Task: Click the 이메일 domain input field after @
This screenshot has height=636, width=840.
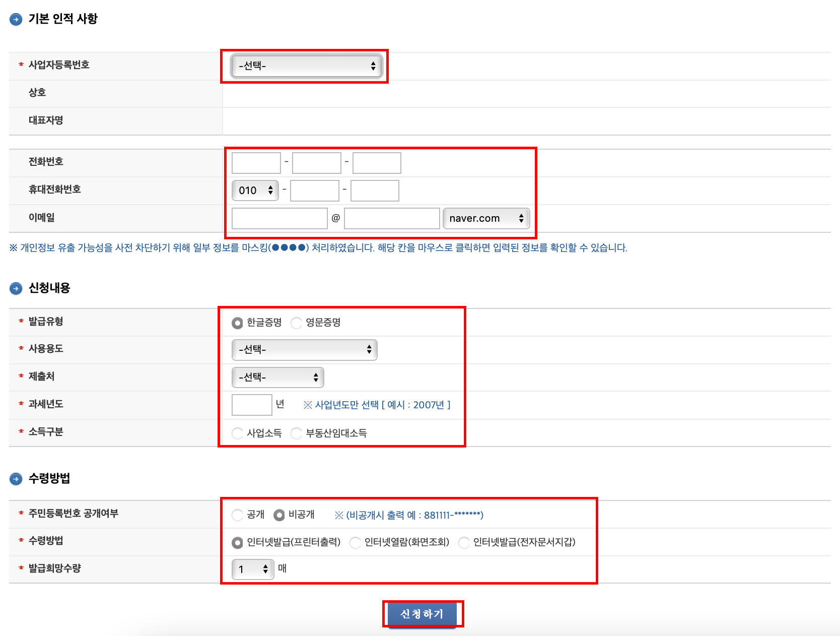Action: [392, 218]
